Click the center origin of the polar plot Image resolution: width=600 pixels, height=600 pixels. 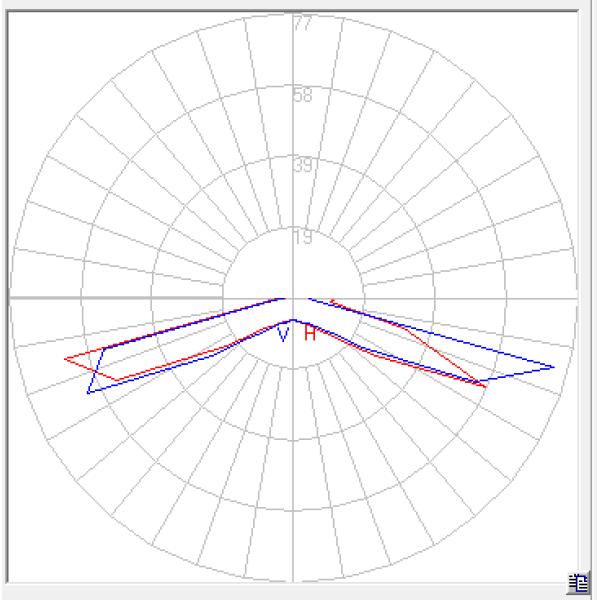(292, 298)
